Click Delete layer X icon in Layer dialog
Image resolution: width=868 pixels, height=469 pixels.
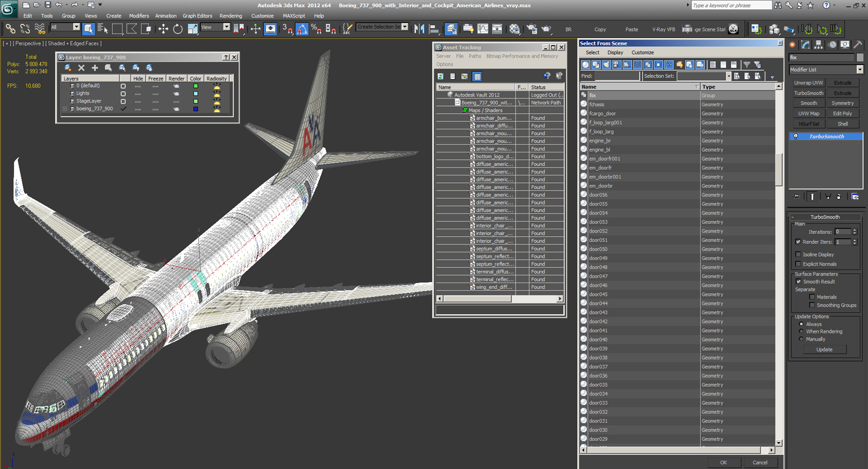(82, 68)
